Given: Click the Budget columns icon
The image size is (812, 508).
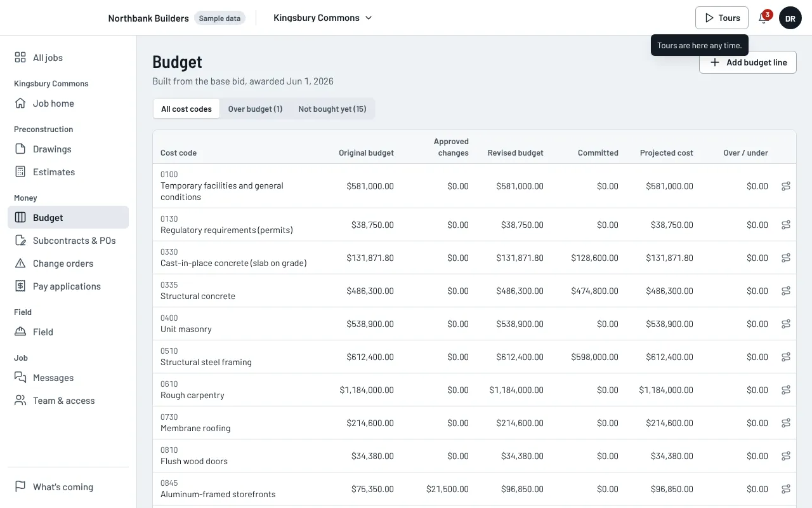Looking at the screenshot, I should click(20, 218).
